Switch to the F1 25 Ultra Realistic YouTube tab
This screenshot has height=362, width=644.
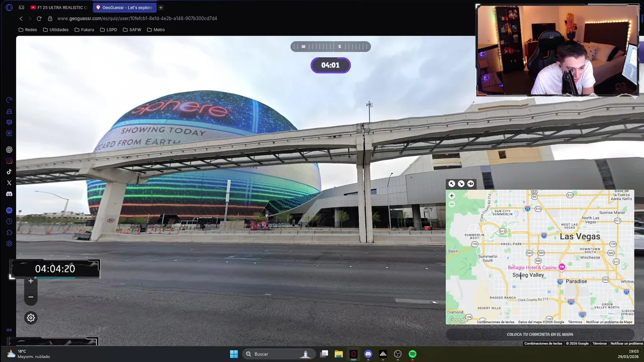coord(59,8)
